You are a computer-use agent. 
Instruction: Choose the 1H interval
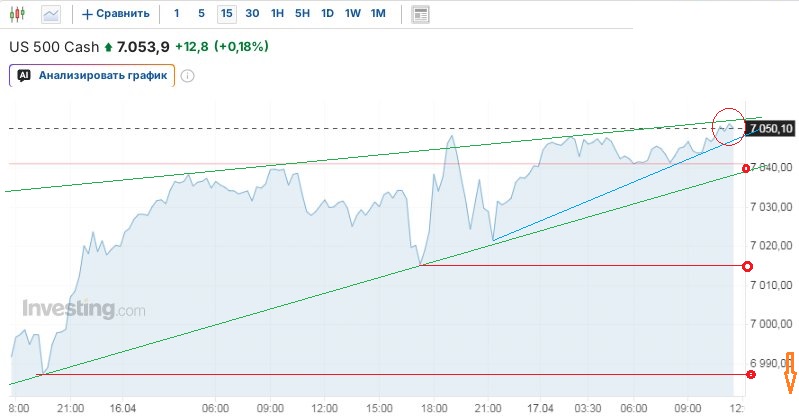(x=278, y=14)
